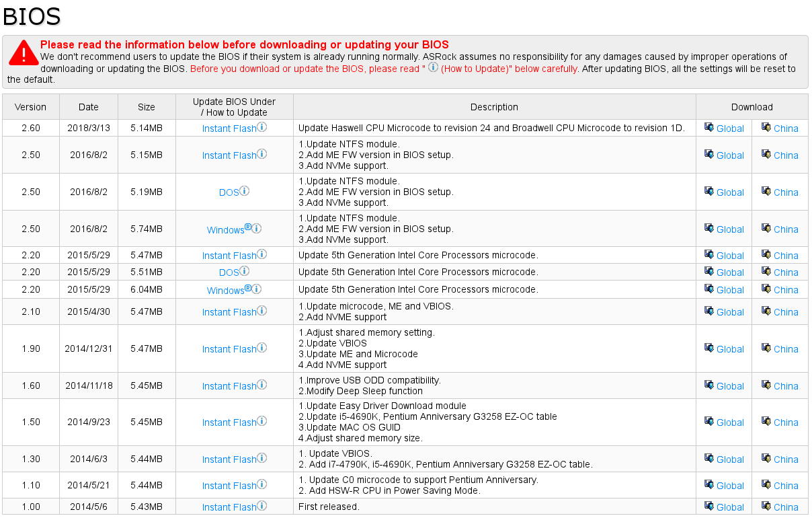
Task: Open Instant Flash info icon for version 2.10
Action: click(x=262, y=310)
